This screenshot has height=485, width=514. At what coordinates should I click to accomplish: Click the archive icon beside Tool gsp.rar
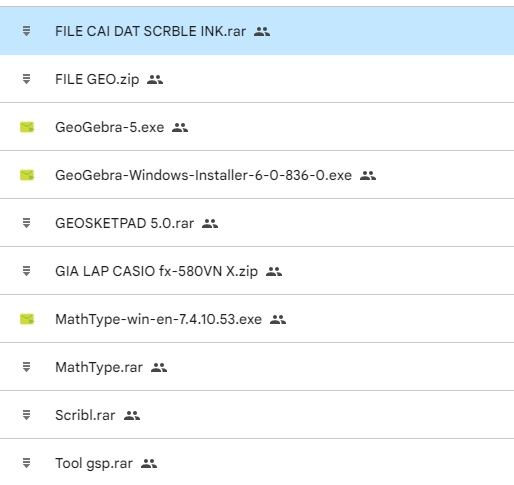(x=26, y=463)
